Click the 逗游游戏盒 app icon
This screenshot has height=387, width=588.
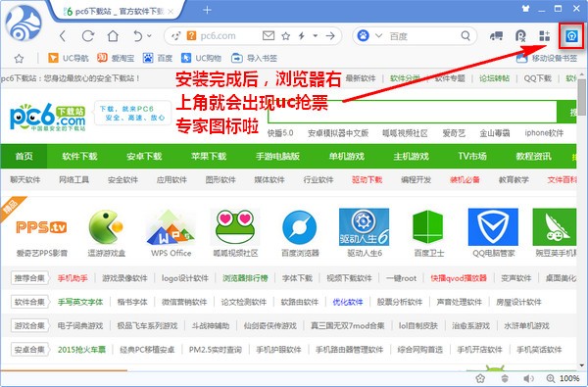point(106,227)
